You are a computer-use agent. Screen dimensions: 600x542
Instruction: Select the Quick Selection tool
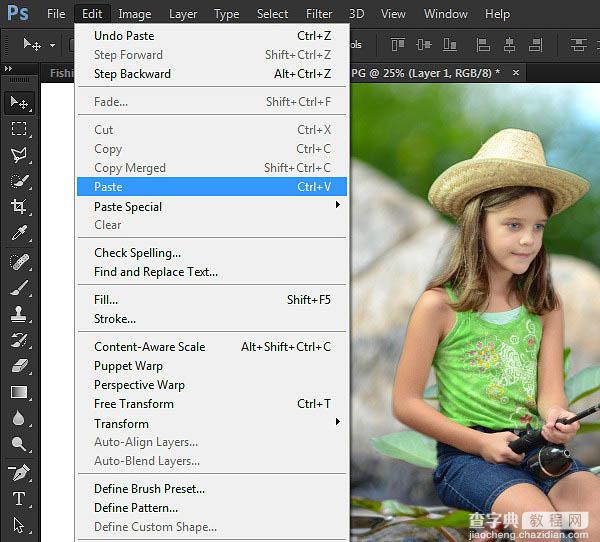[19, 181]
